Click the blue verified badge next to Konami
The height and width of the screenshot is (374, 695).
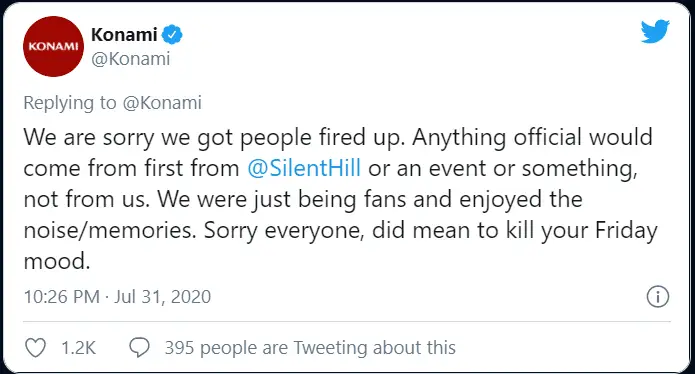tap(172, 35)
